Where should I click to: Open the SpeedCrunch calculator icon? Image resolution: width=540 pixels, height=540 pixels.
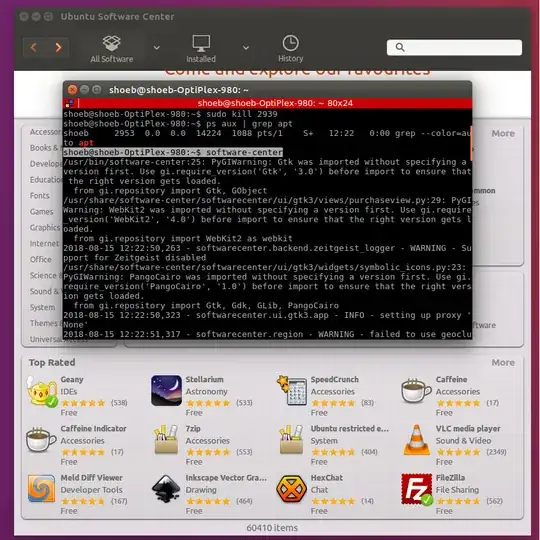292,391
